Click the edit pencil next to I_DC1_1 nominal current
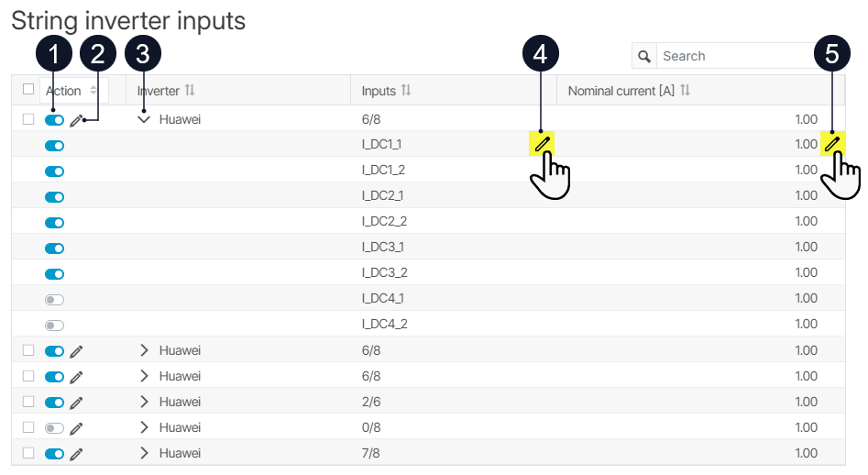 (832, 144)
